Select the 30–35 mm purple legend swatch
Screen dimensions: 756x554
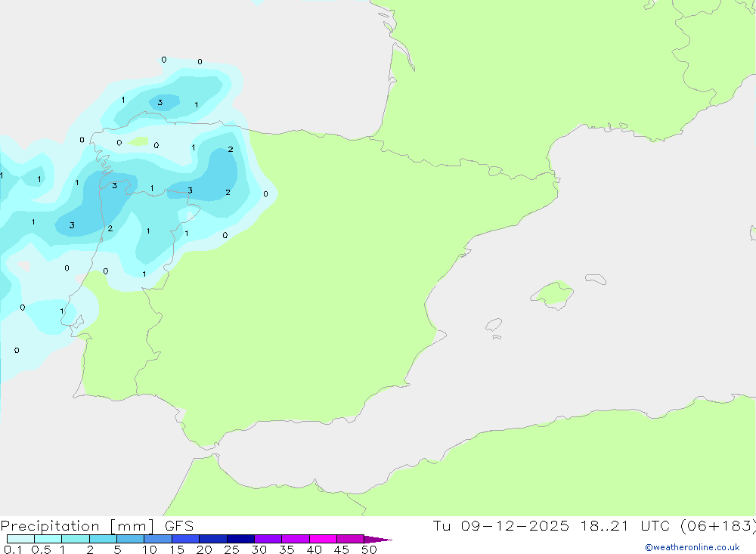point(268,539)
